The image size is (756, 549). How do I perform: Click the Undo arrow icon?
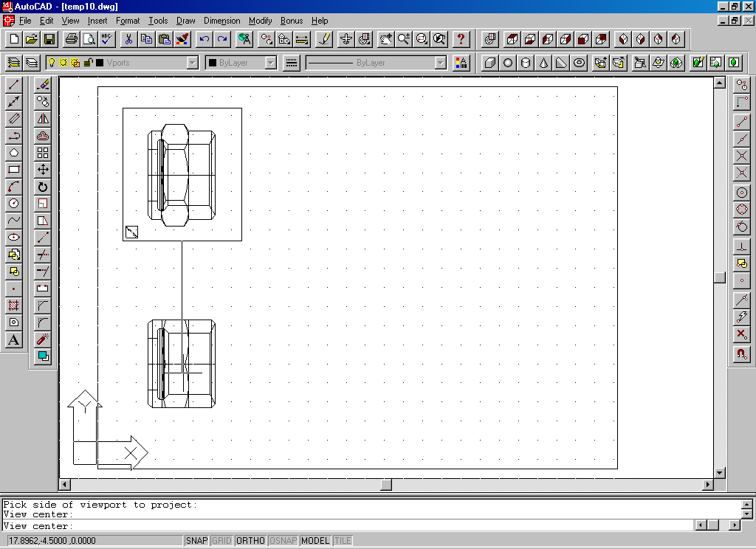pyautogui.click(x=205, y=39)
